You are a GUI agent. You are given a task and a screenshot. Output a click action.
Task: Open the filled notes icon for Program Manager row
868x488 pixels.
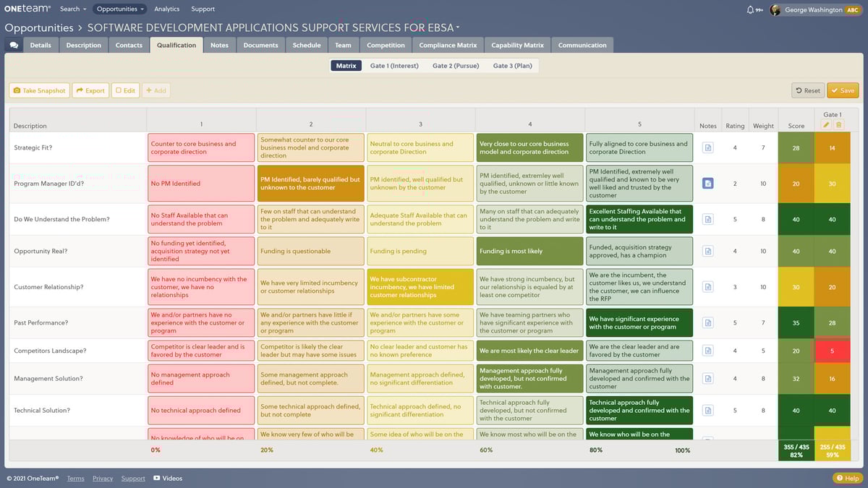point(708,183)
